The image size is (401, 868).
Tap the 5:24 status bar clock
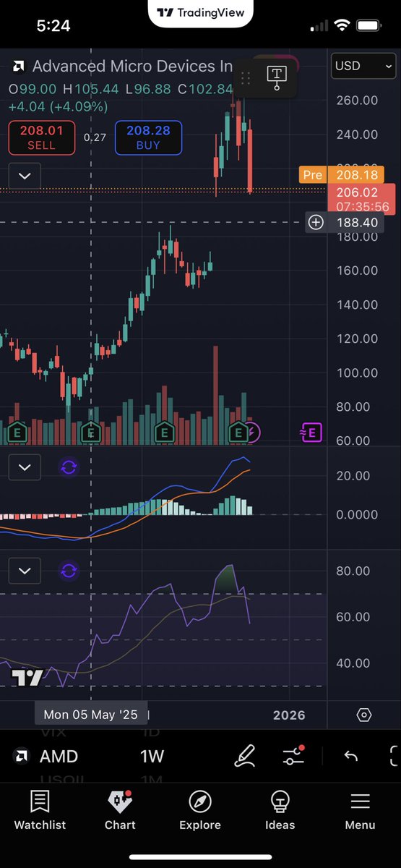point(53,25)
